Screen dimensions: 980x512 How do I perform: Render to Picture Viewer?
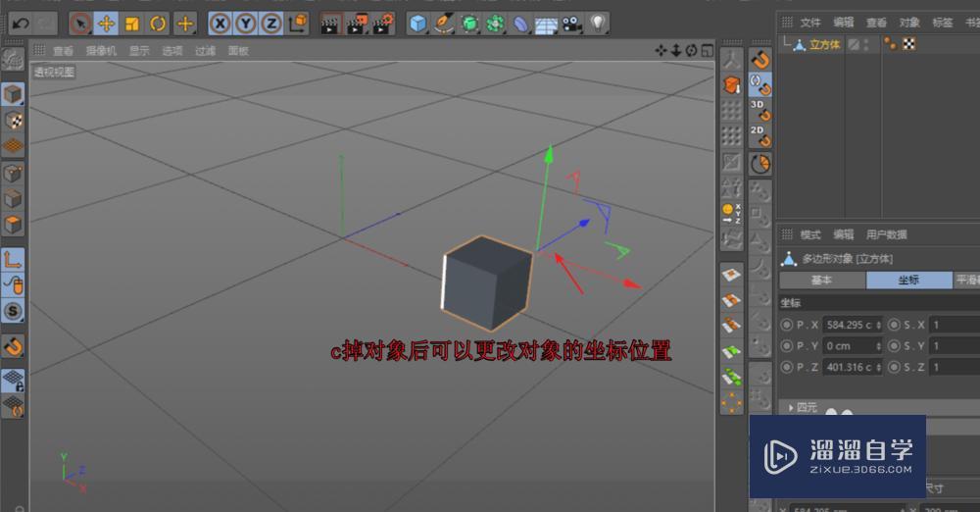point(357,24)
